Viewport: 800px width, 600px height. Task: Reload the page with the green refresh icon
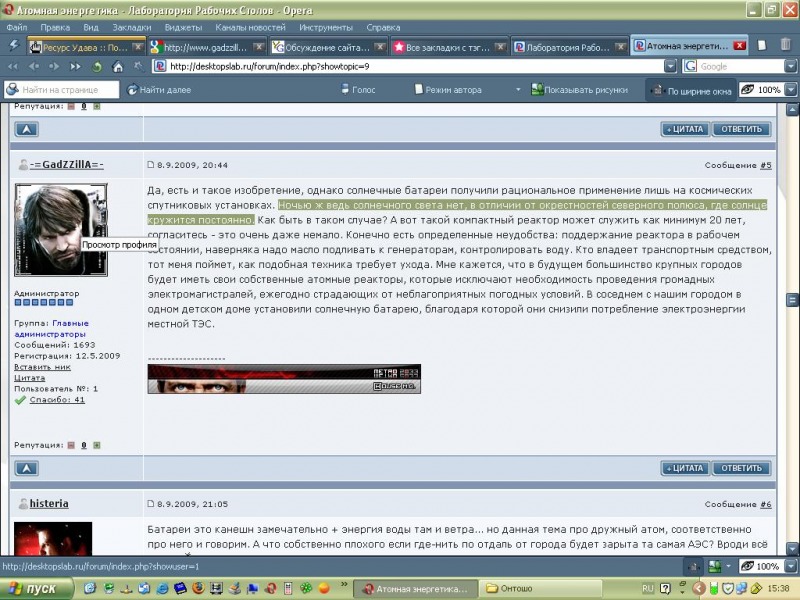(x=97, y=67)
